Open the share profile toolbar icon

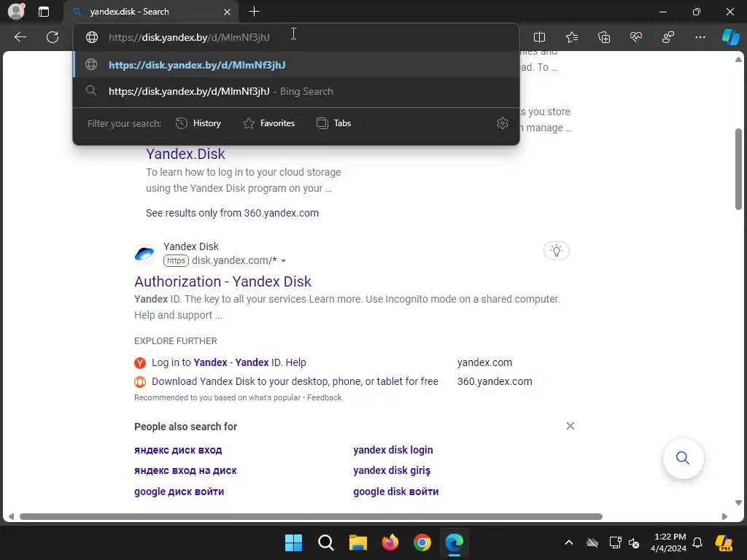tap(668, 37)
